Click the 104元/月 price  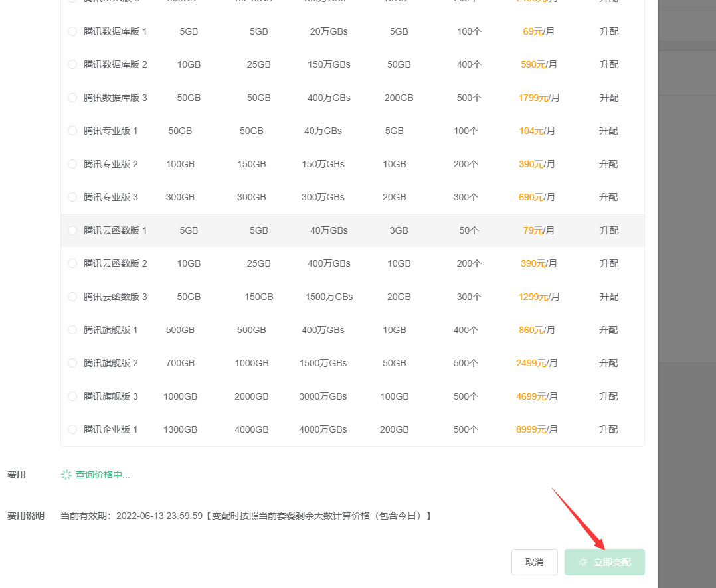pos(537,131)
